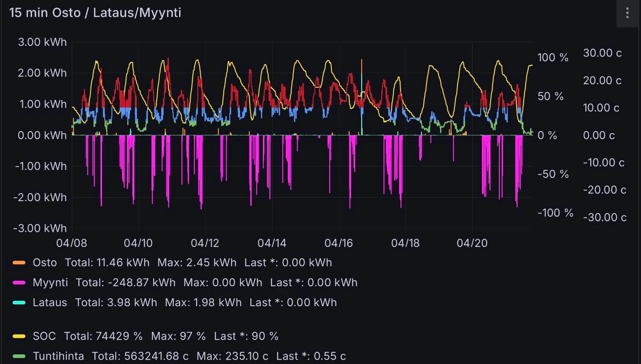The image size is (641, 364).
Task: Open color picker for green Tuntihinta swatch
Action: [x=19, y=356]
